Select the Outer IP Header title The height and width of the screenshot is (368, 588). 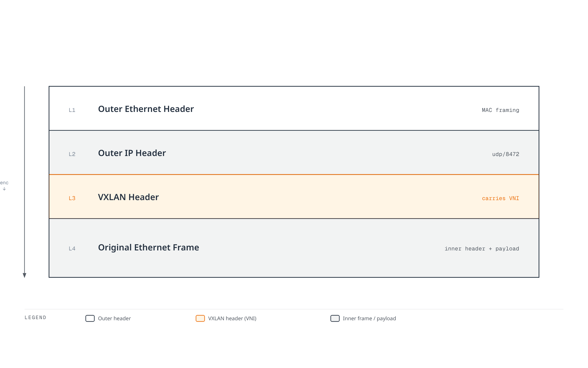coord(132,153)
